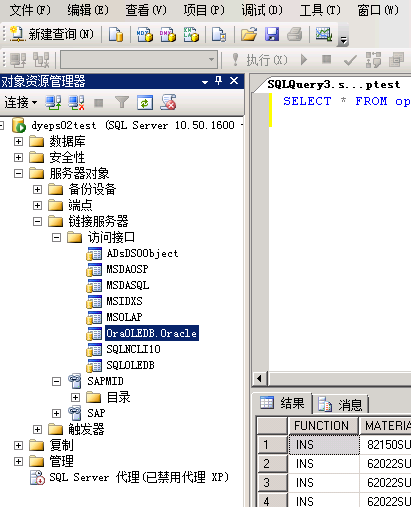Click the disconnect server icon
This screenshot has height=507, width=411.
pyautogui.click(x=76, y=103)
